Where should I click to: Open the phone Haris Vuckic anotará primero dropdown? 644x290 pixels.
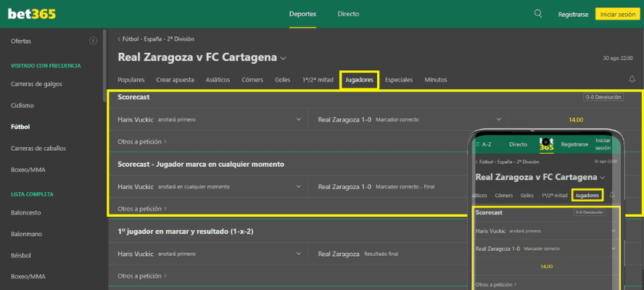pos(546,231)
